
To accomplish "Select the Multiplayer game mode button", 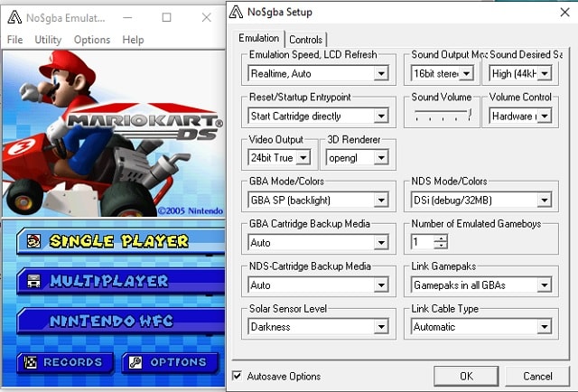I will pos(121,281).
